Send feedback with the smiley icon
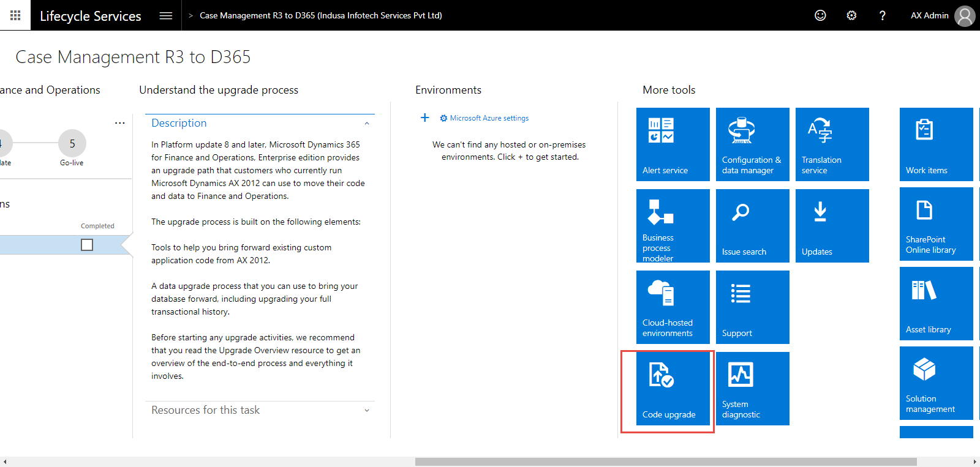 [820, 15]
